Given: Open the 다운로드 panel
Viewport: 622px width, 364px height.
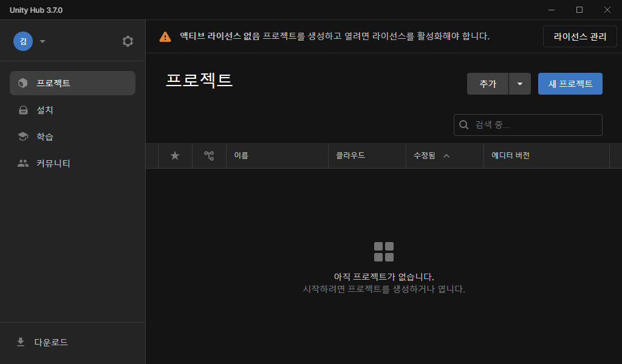Looking at the screenshot, I should point(73,342).
